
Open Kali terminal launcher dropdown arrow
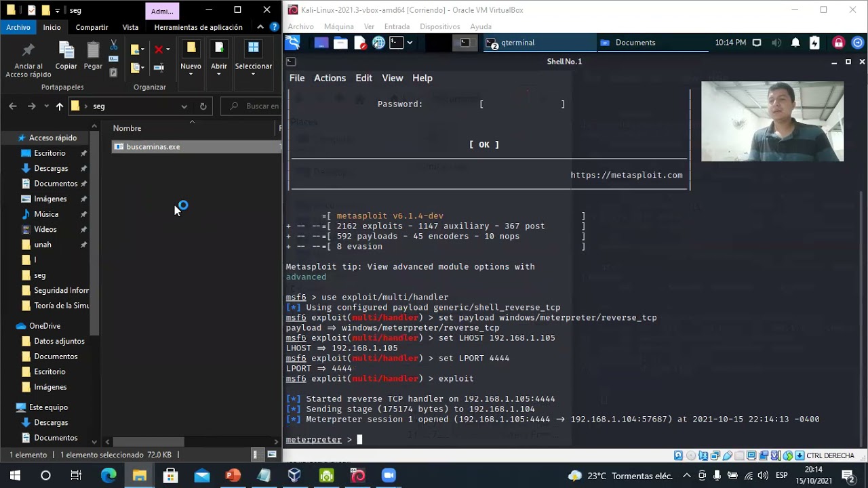point(411,43)
